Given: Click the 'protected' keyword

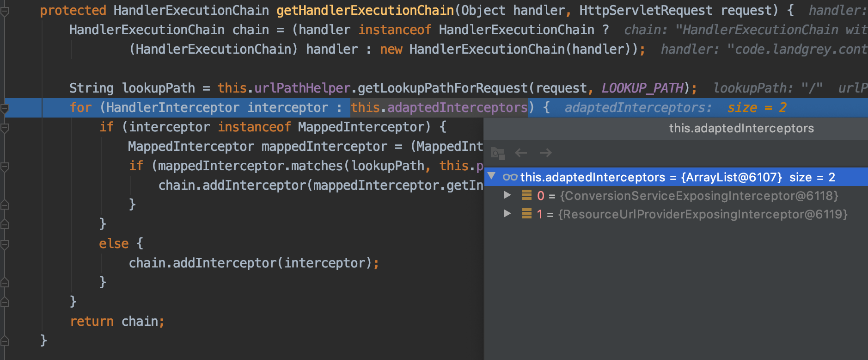Looking at the screenshot, I should coord(73,10).
